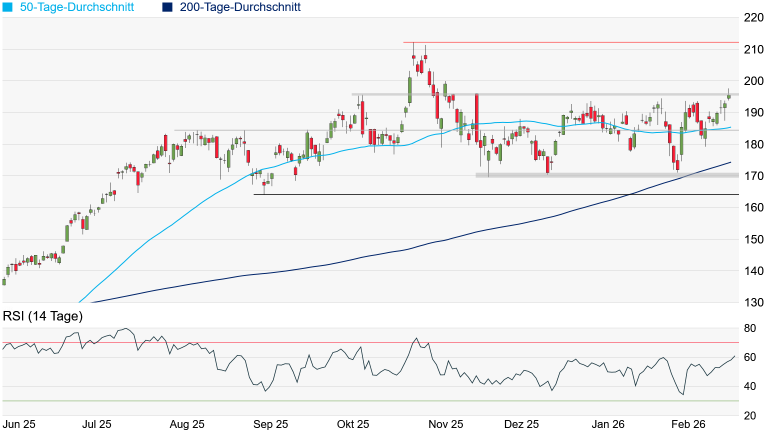The image size is (765, 430).
Task: Select the Okt 25 date label
Action: coord(354,423)
